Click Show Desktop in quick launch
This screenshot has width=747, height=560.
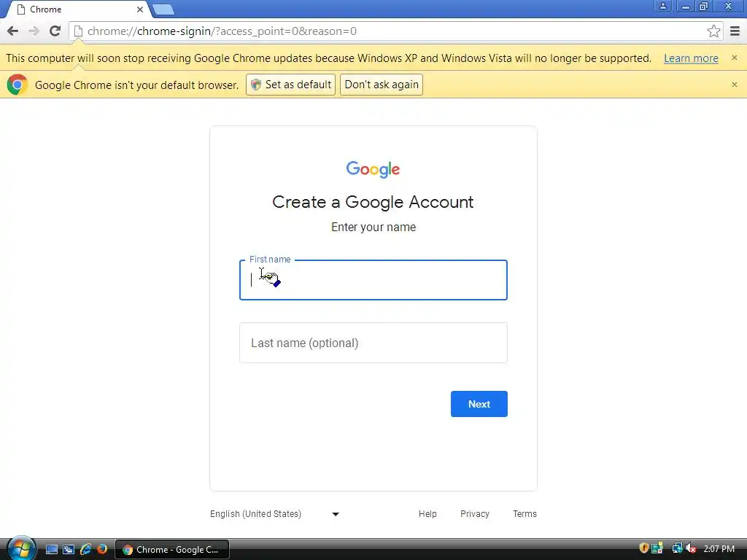coord(52,550)
